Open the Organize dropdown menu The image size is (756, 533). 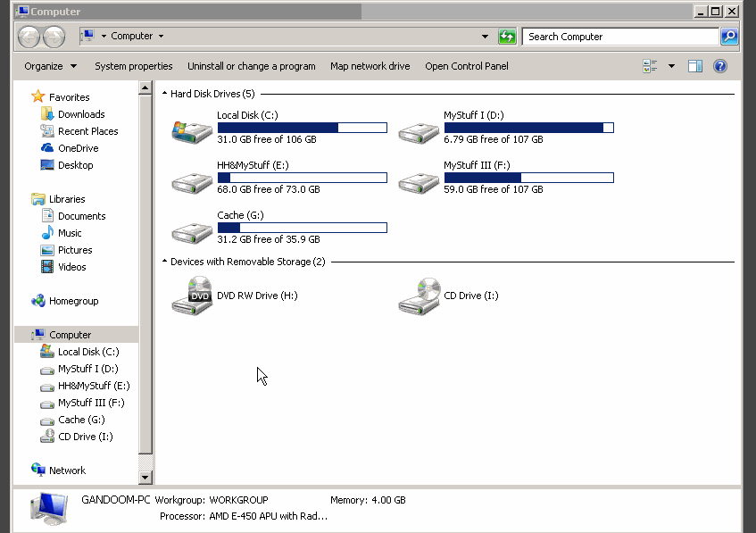coord(50,66)
